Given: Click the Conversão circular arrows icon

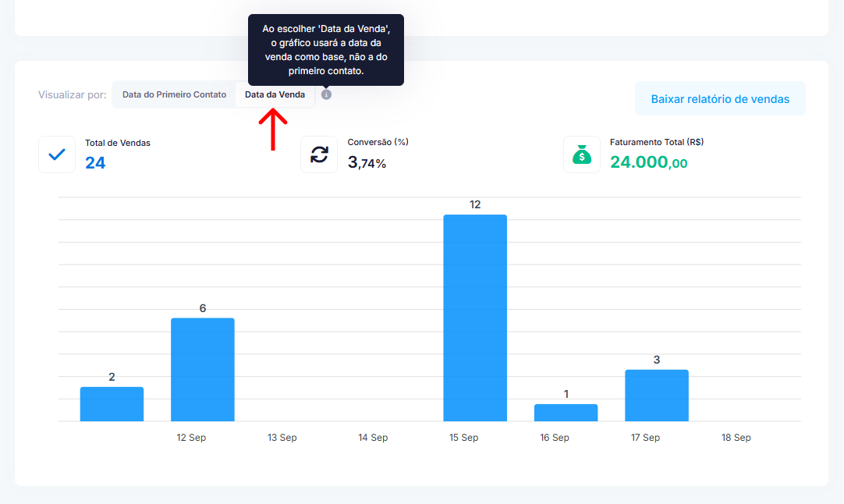Looking at the screenshot, I should (319, 154).
